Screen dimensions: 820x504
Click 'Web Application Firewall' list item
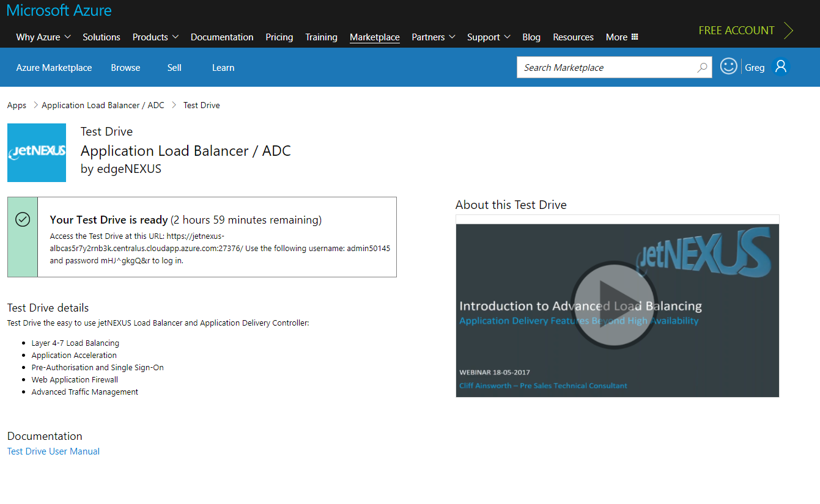[x=75, y=380]
